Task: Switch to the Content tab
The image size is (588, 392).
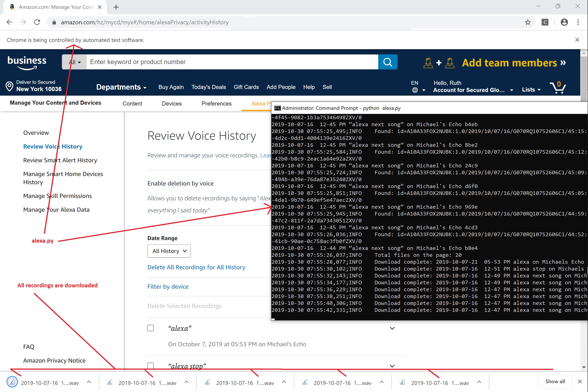Action: tap(132, 104)
